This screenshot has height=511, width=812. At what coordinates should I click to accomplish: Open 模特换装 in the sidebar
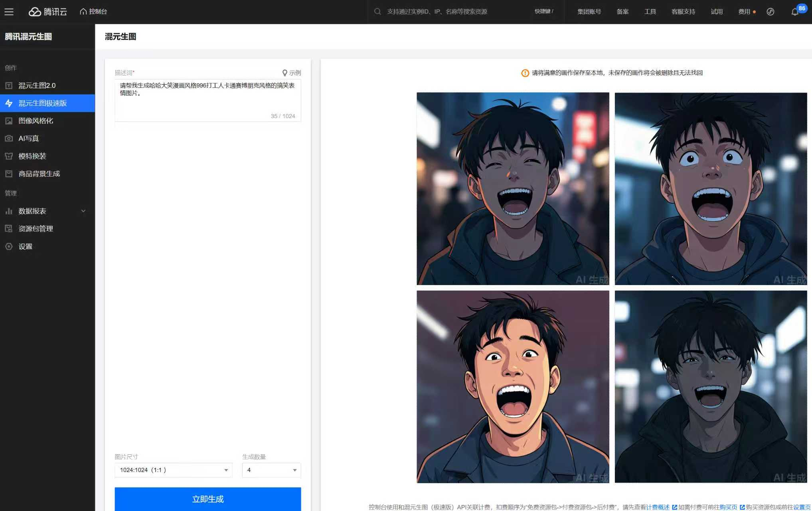click(x=32, y=156)
